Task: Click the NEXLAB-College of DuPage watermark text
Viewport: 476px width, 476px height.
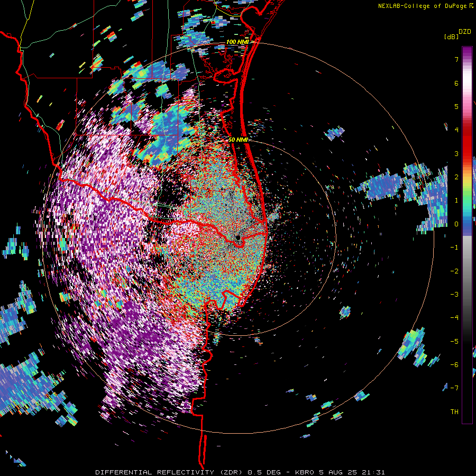Action: (x=422, y=6)
